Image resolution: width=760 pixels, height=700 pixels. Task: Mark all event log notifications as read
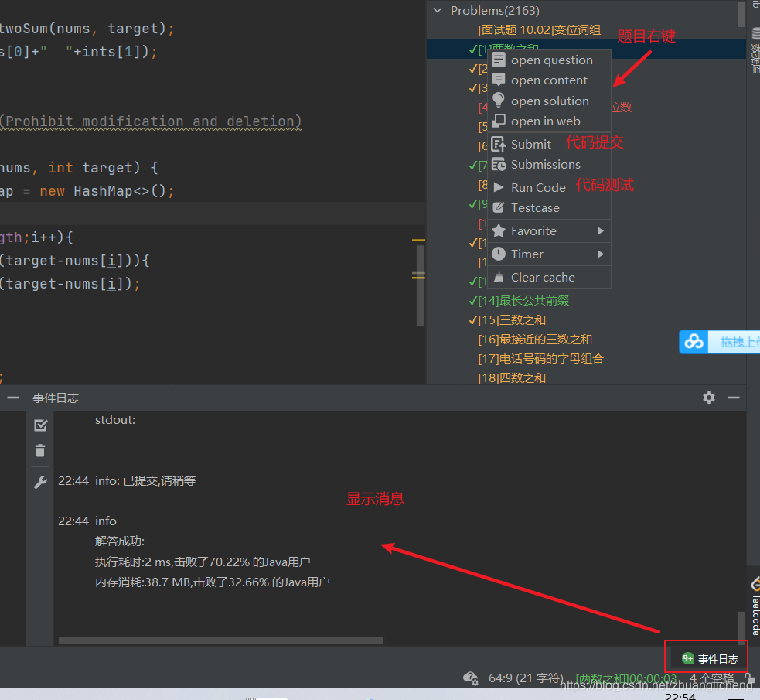coord(41,425)
